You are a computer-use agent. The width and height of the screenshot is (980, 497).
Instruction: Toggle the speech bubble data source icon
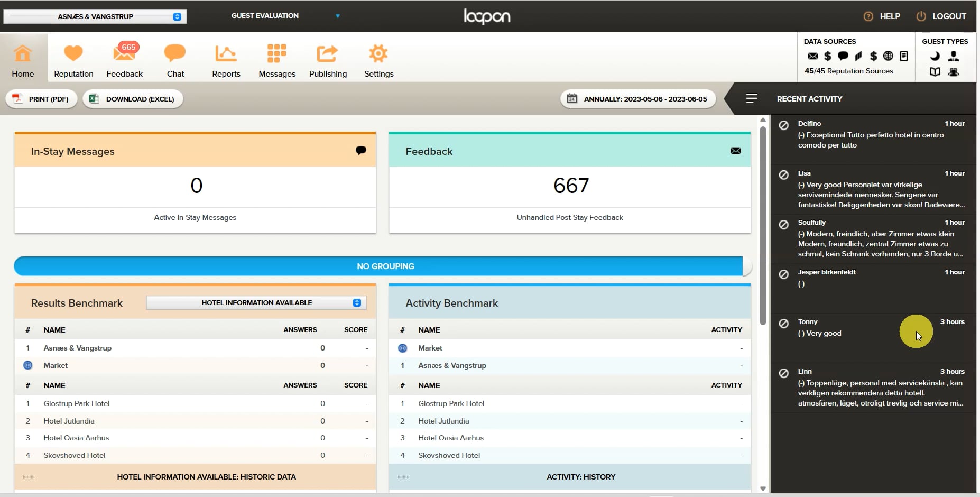[843, 56]
